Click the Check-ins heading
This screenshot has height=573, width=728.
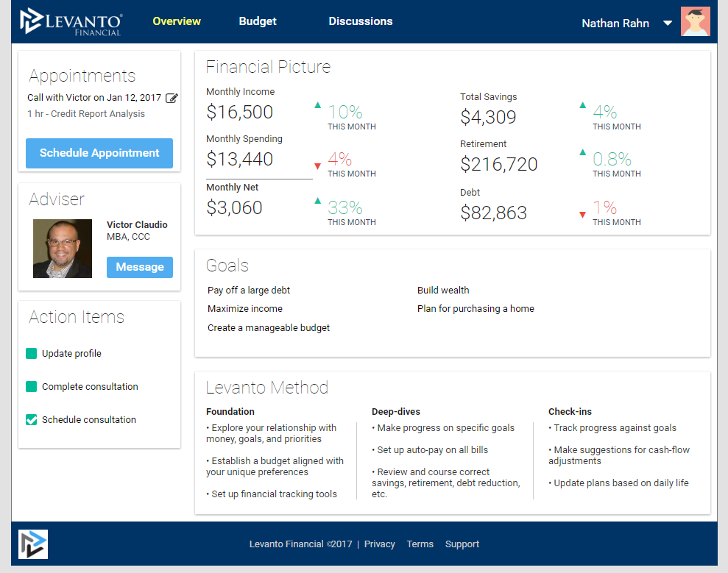coord(570,411)
